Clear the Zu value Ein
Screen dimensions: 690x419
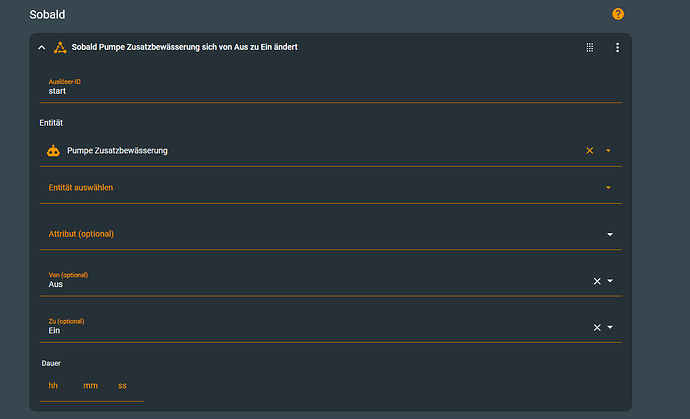tap(597, 327)
